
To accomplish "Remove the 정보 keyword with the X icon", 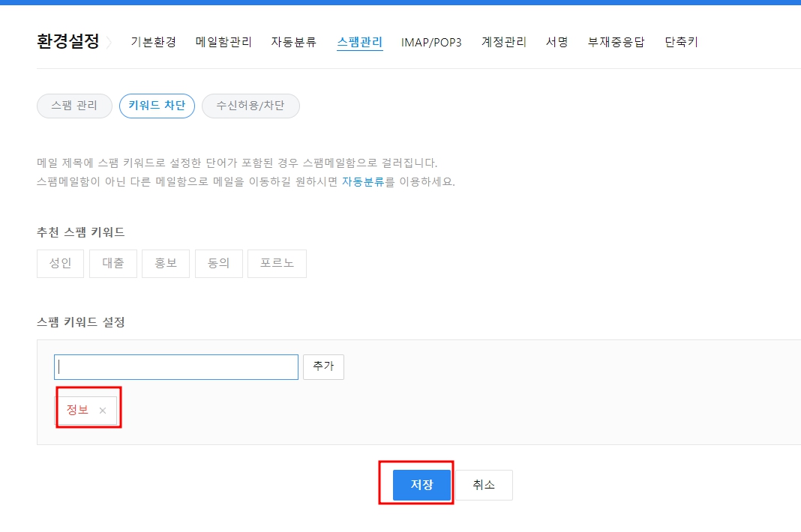I will [x=102, y=409].
